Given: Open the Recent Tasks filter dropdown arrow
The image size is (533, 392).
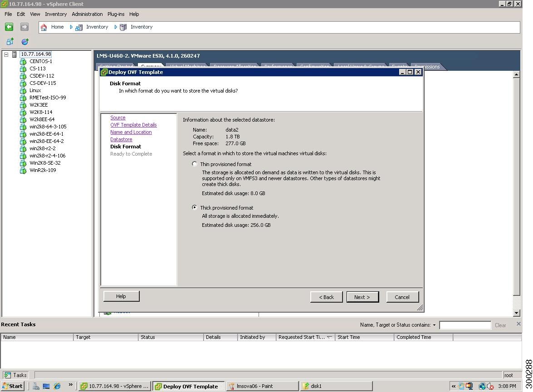Looking at the screenshot, I should tap(434, 325).
